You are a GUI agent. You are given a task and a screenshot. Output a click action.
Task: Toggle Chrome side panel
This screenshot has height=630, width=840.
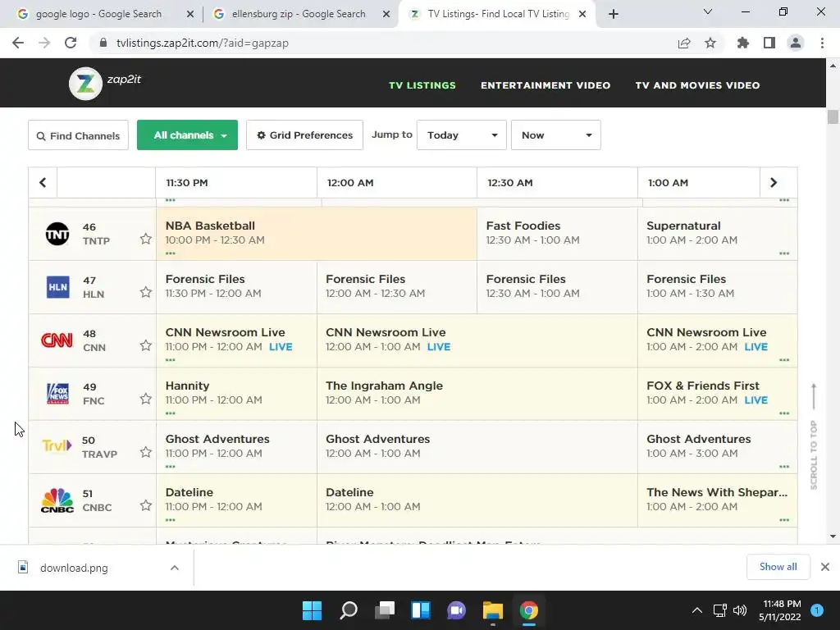click(x=769, y=43)
